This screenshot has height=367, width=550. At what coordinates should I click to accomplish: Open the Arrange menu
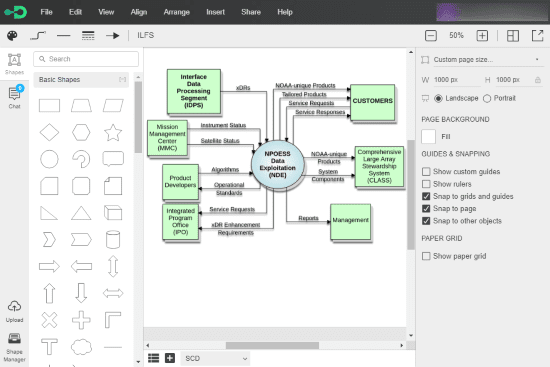point(176,12)
